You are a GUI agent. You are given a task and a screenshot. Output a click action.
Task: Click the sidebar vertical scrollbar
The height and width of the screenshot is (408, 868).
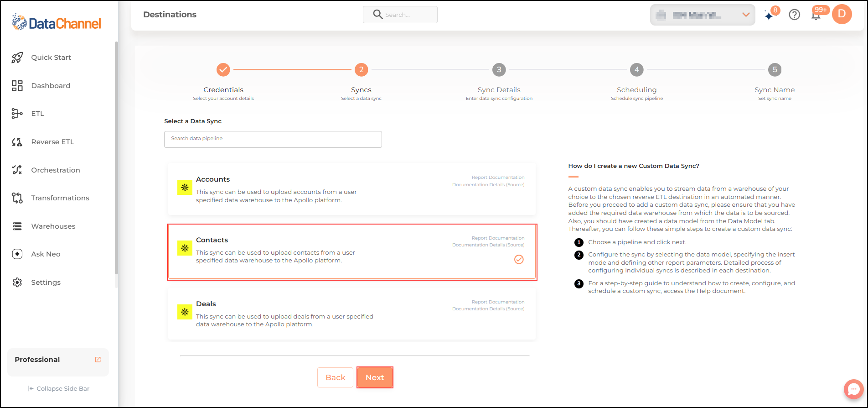[x=116, y=157]
